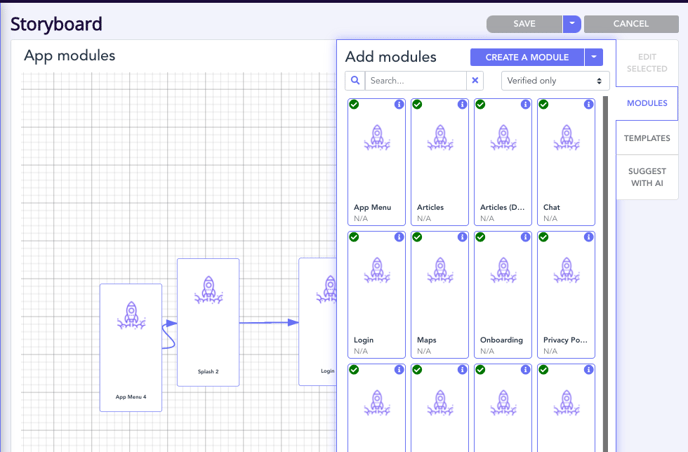Select the Splash 2 node on canvas
Image resolution: width=688 pixels, height=452 pixels.
coord(208,322)
